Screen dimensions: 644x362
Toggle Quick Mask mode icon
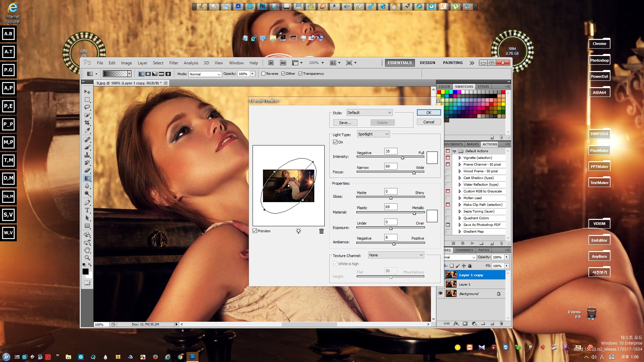[x=87, y=283]
